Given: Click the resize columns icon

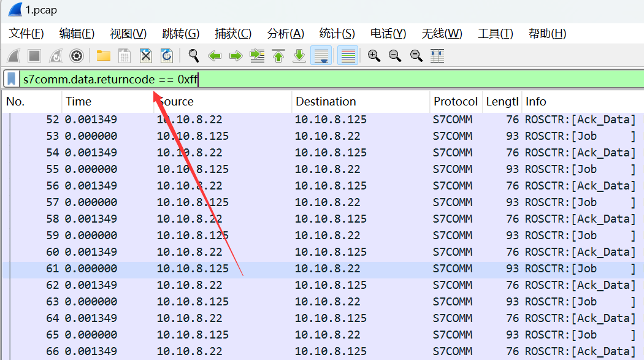Looking at the screenshot, I should (437, 56).
